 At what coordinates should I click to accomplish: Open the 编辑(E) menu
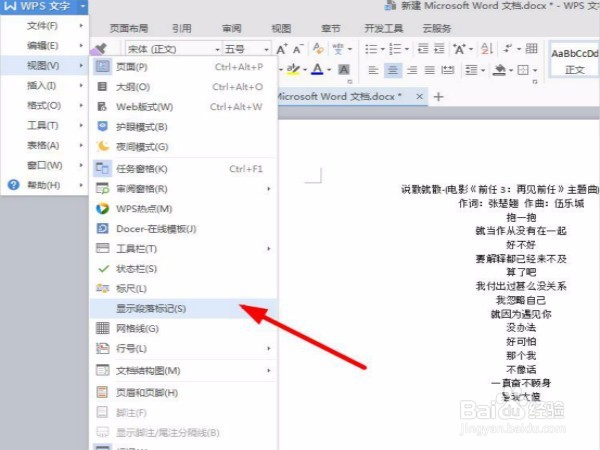click(44, 46)
